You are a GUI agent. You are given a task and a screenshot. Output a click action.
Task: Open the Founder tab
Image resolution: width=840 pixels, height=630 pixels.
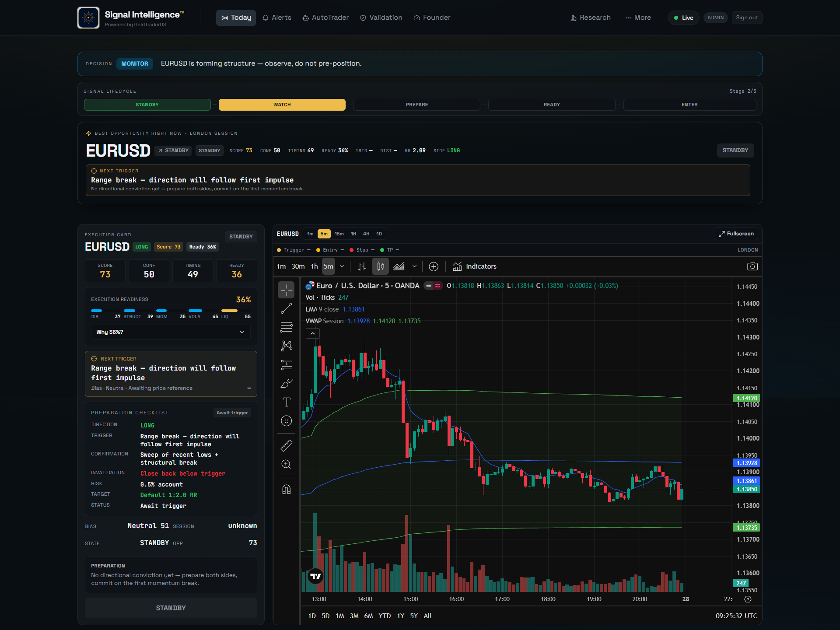(432, 18)
